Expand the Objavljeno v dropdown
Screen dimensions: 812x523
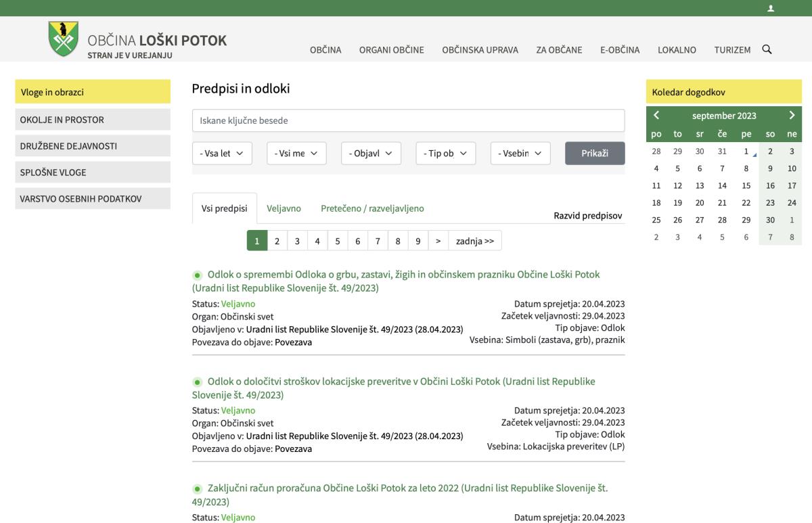tap(371, 153)
